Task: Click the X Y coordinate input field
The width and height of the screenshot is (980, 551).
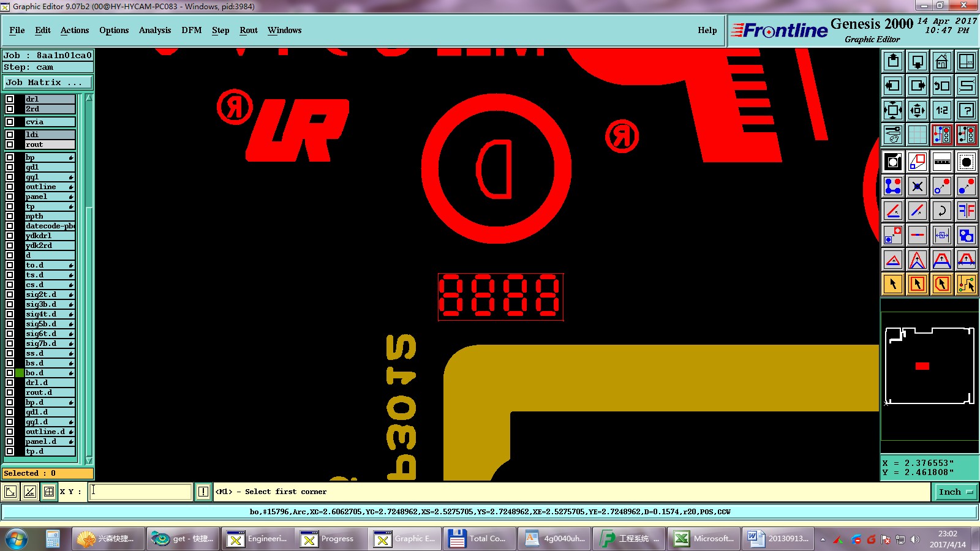Action: 140,492
